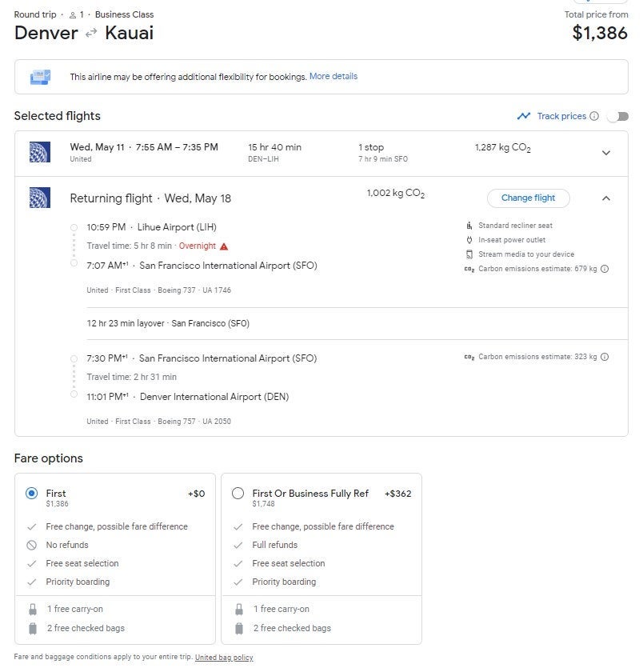Click the outbound flight 1 stop text
The image size is (643, 672).
tap(371, 147)
